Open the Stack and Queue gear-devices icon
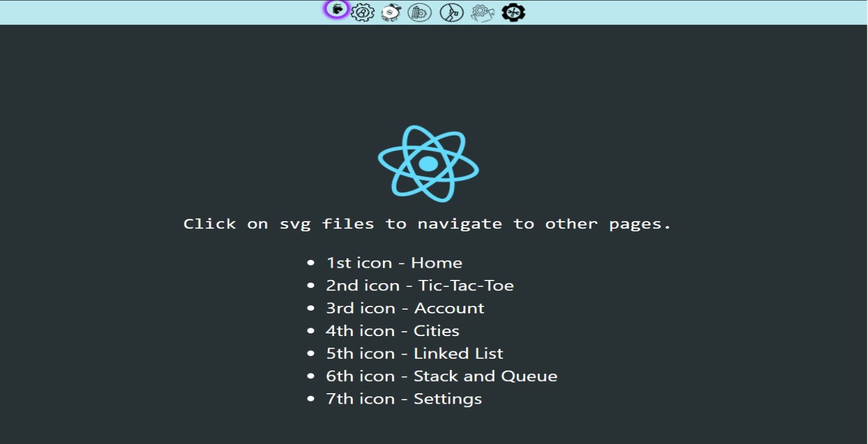This screenshot has width=868, height=444. click(482, 12)
